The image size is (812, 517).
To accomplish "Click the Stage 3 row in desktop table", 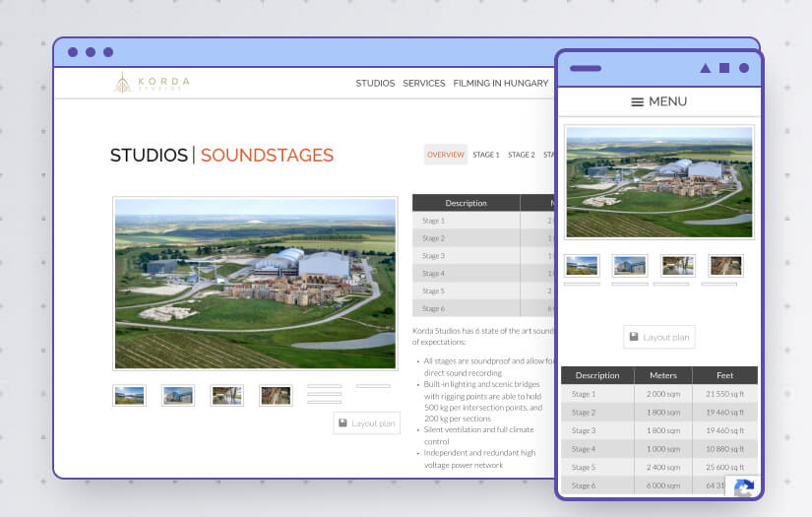I will pos(483,255).
